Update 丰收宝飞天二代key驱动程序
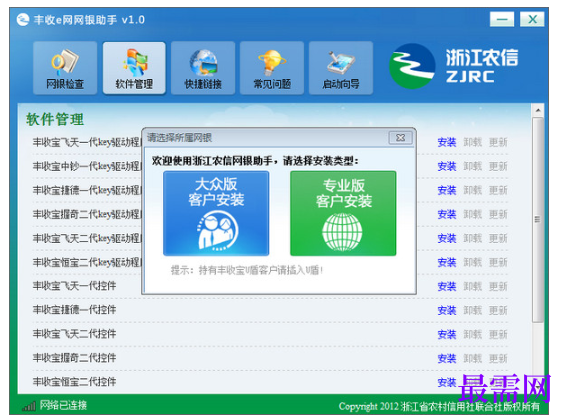This screenshot has width=570, height=420. [498, 238]
